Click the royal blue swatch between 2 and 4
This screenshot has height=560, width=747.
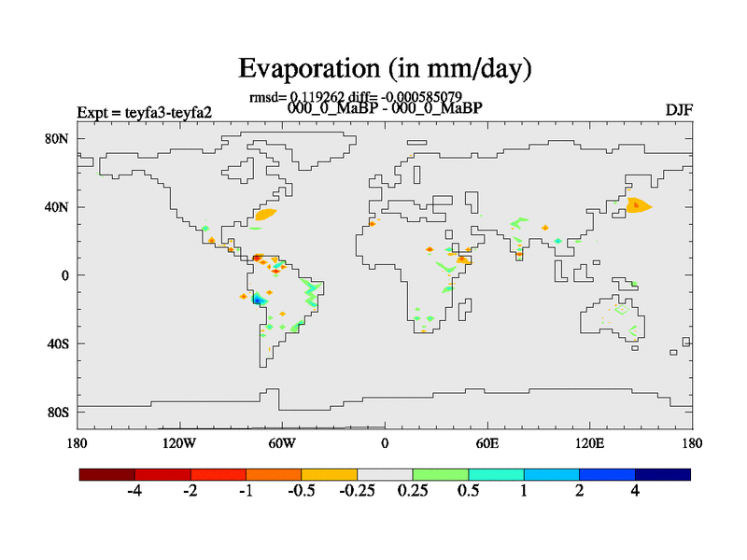click(607, 474)
